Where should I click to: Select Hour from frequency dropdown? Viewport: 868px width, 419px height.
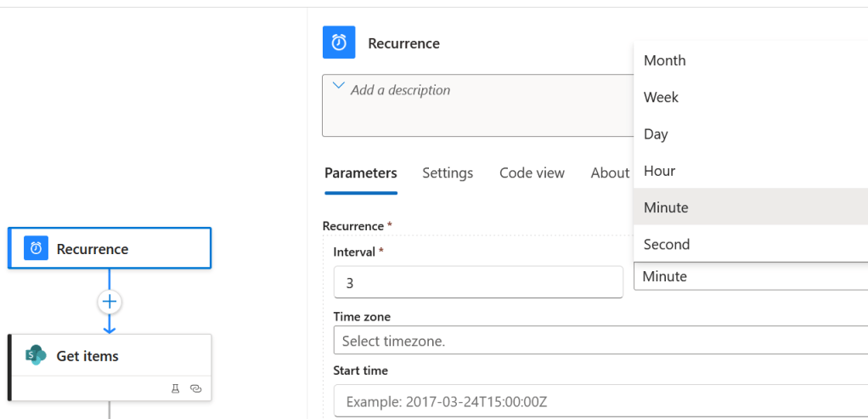click(x=751, y=170)
